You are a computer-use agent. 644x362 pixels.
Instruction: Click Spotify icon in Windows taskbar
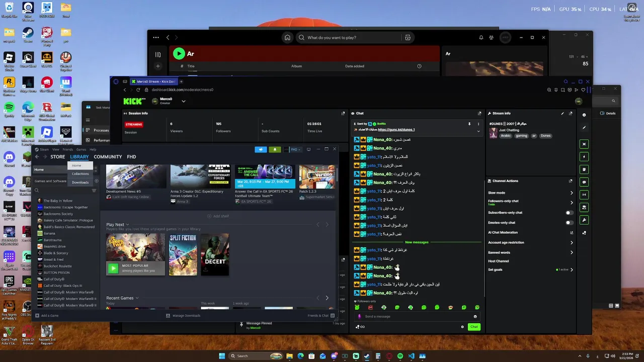pos(400,356)
